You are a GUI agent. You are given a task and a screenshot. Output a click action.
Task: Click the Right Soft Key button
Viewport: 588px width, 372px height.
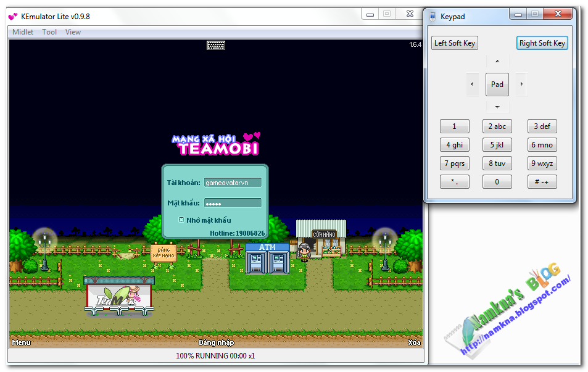[x=542, y=43]
